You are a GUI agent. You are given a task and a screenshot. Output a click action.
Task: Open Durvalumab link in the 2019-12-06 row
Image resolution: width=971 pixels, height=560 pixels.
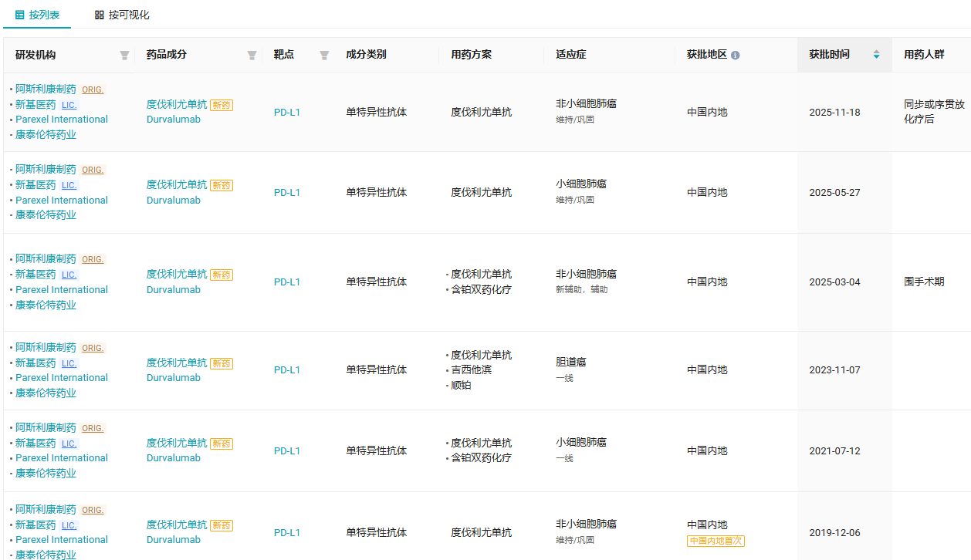174,540
